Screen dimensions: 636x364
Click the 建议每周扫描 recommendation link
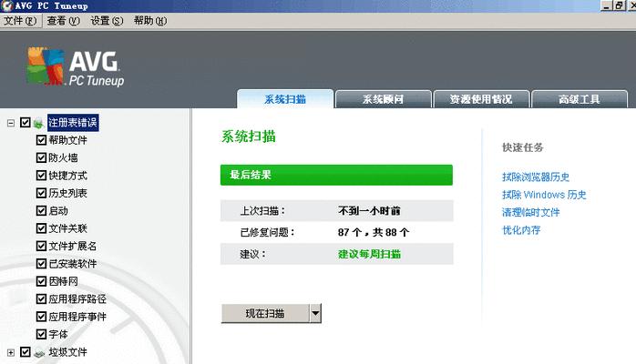tap(370, 254)
